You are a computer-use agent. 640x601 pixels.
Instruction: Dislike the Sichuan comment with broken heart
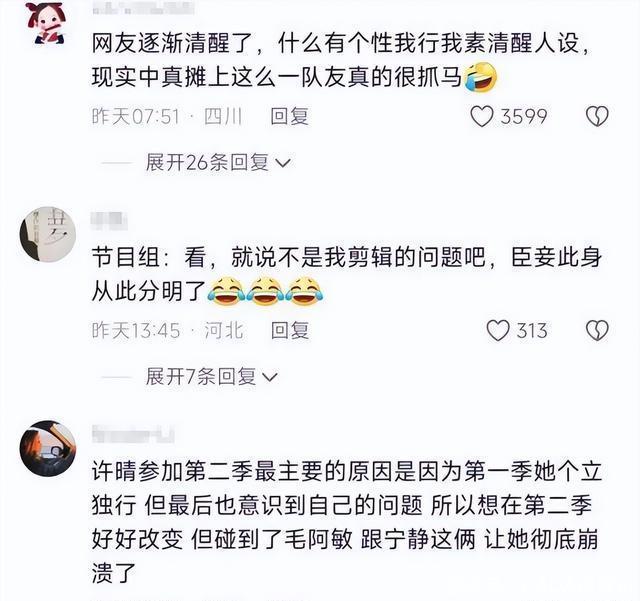point(597,116)
